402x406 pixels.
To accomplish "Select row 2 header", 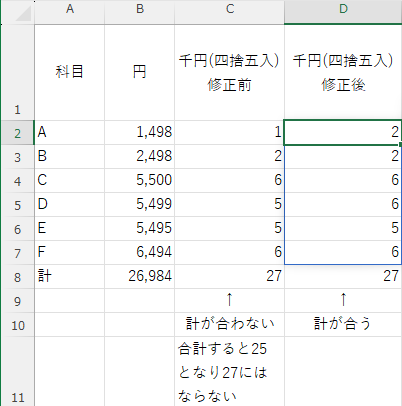I will tap(17, 133).
